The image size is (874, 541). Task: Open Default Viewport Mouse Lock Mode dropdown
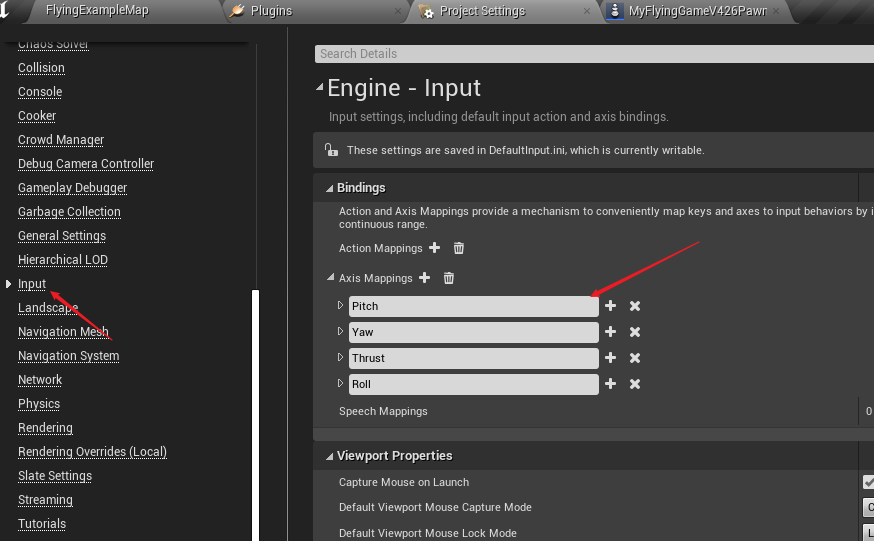point(868,533)
